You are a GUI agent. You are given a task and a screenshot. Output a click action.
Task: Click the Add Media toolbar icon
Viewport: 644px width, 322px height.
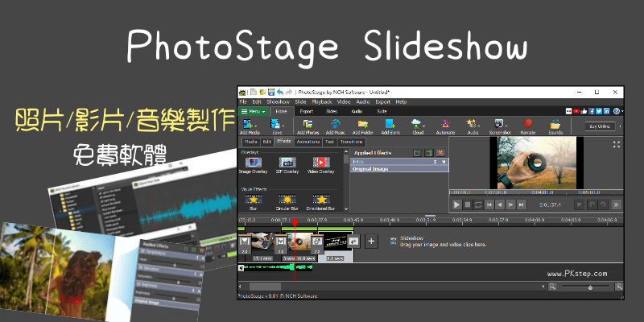pos(248,124)
